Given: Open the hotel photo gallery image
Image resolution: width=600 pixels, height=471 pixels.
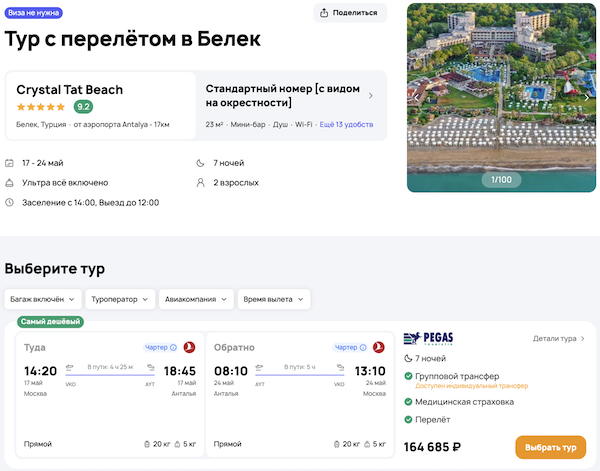Looking at the screenshot, I should click(500, 95).
